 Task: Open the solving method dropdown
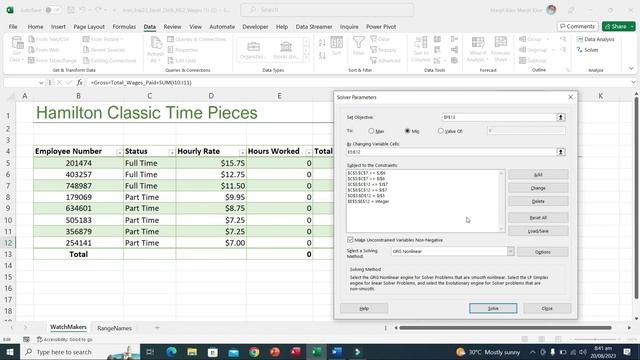[x=511, y=251]
